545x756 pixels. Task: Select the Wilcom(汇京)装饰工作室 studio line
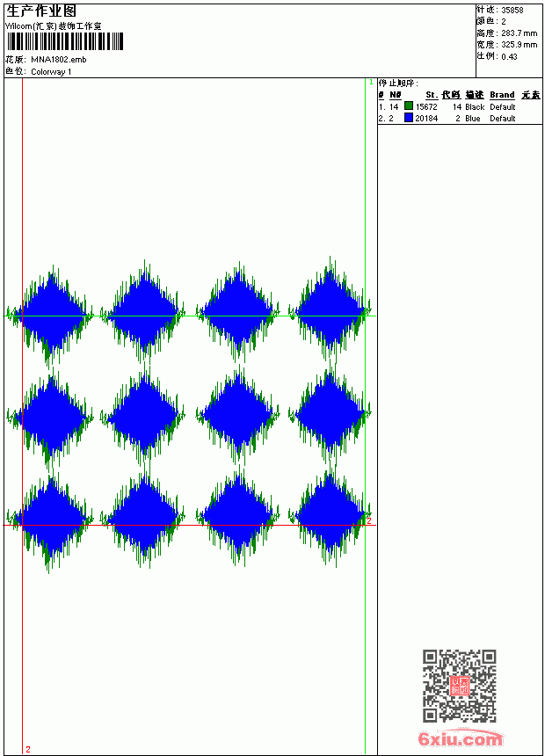coord(53,26)
